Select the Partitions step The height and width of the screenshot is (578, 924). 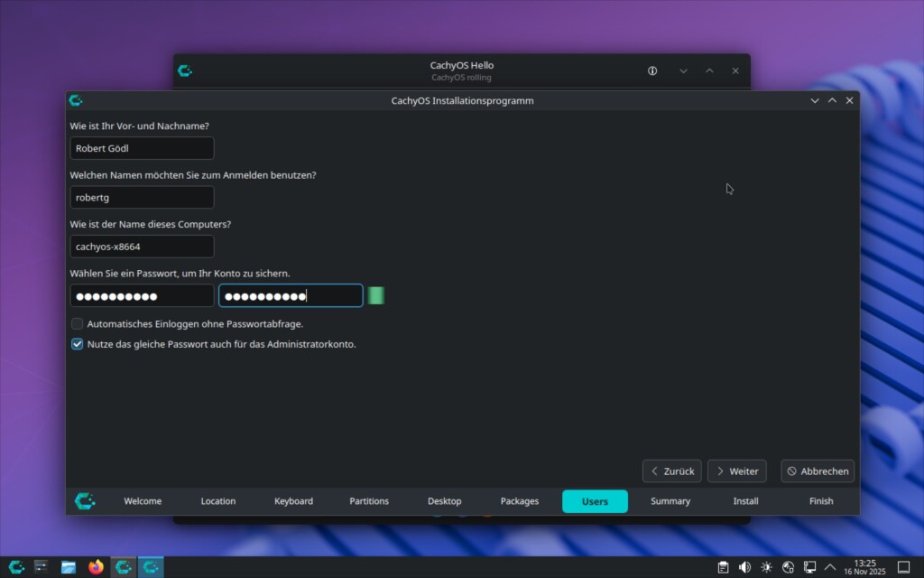[369, 501]
